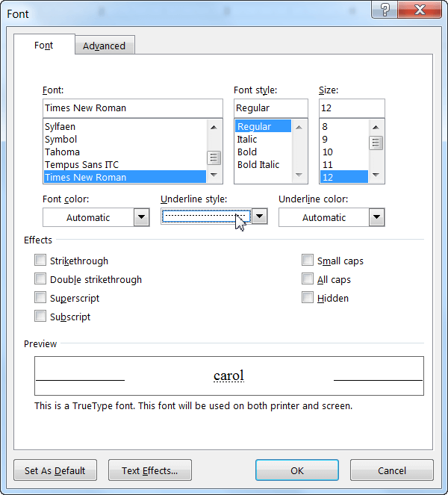Choose Tempus Sans ITC font
This screenshot has height=495, width=448.
tap(125, 164)
